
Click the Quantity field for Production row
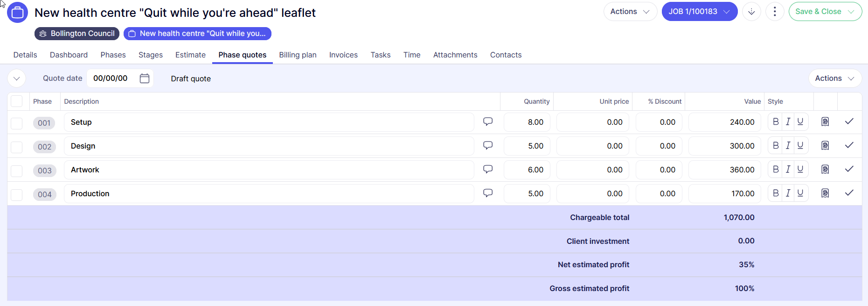(x=527, y=193)
